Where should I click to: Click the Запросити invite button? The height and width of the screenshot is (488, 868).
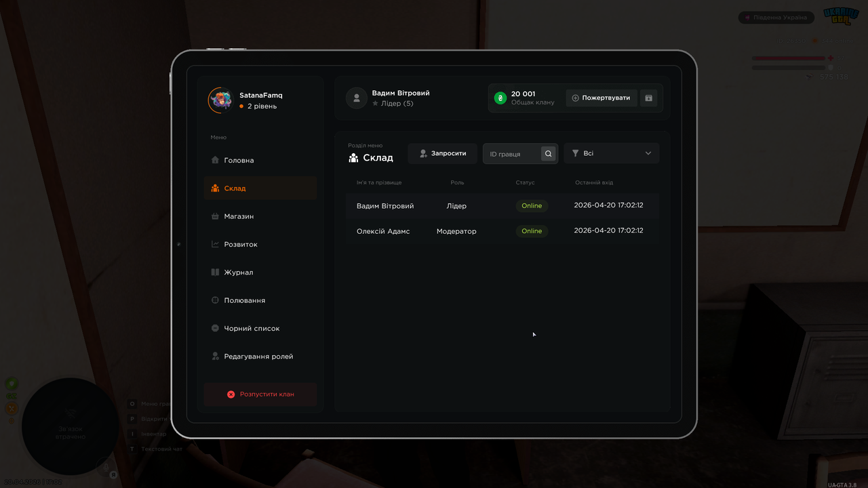(x=443, y=154)
